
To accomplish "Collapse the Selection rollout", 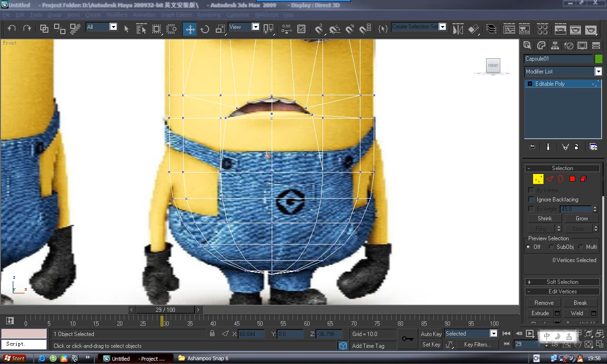I will (x=562, y=168).
